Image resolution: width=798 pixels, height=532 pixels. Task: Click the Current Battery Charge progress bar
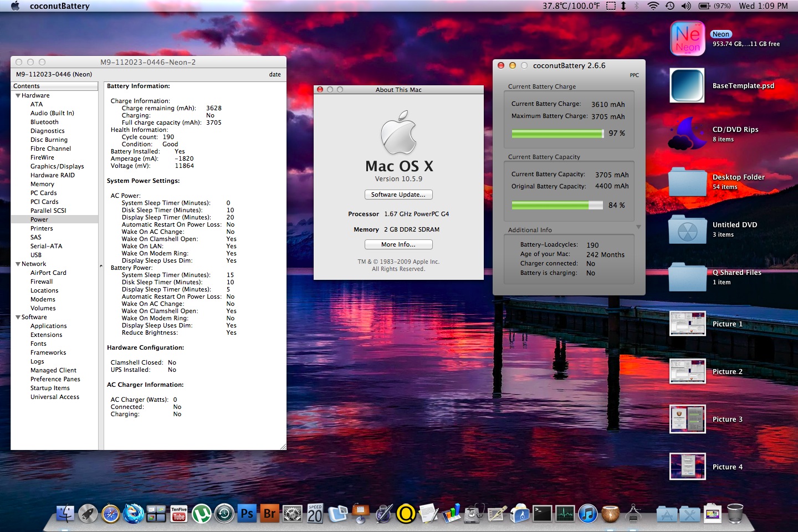pos(557,134)
